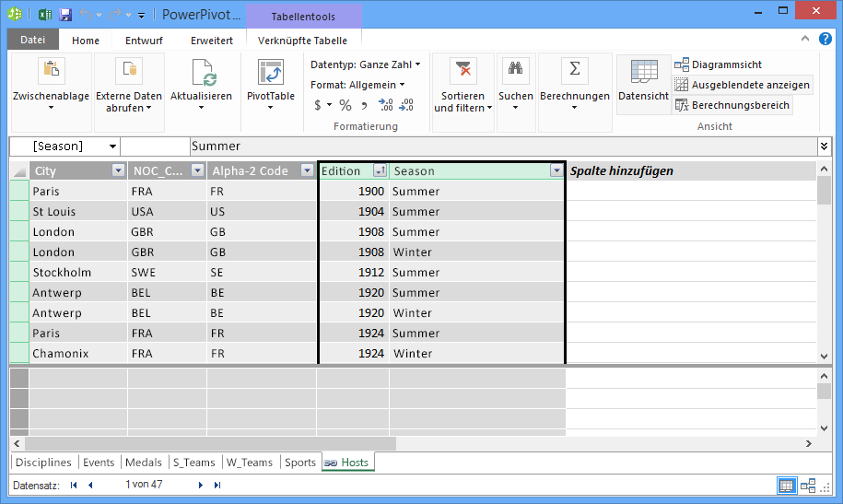
Task: Apply thousands separator comma format
Action: click(365, 105)
